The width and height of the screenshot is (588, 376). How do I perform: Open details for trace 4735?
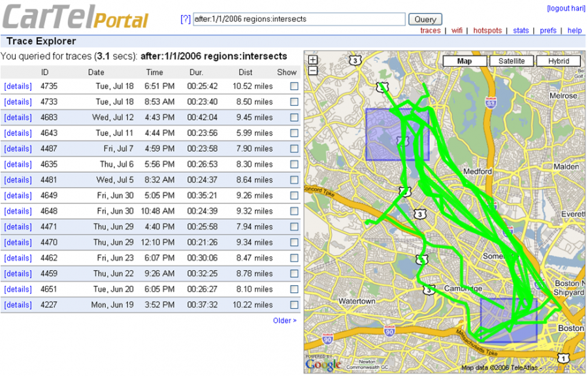coord(18,86)
